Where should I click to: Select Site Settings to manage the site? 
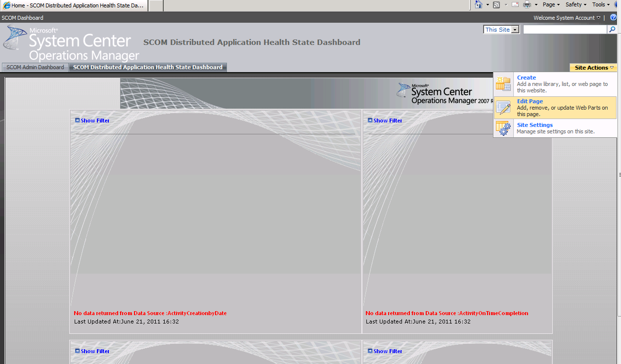(534, 125)
